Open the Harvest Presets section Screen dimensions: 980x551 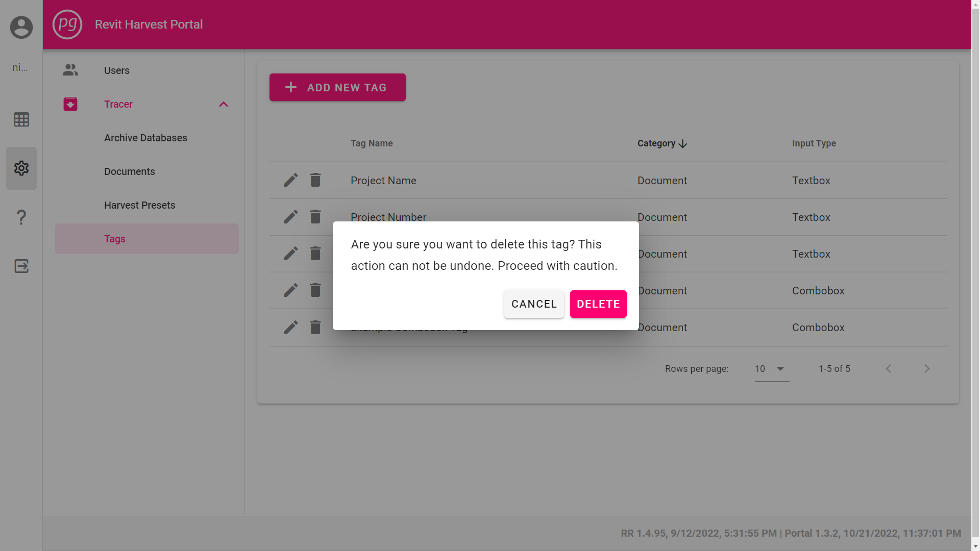(139, 205)
